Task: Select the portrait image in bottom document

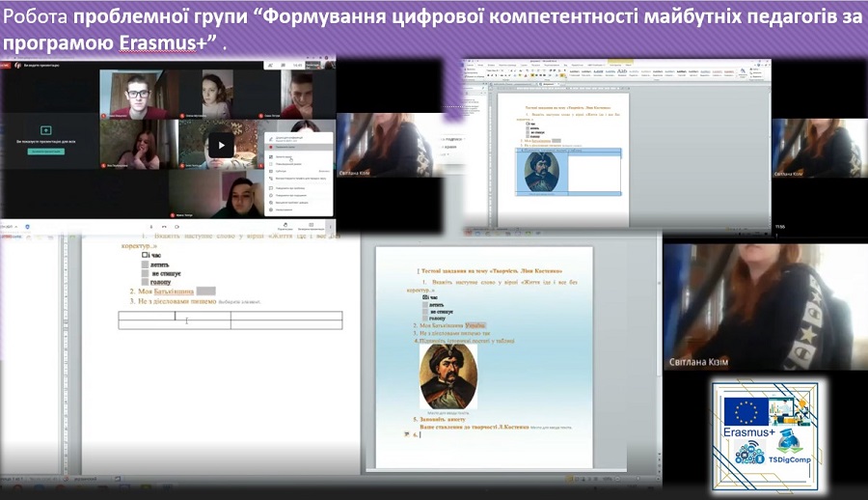Action: click(x=448, y=376)
